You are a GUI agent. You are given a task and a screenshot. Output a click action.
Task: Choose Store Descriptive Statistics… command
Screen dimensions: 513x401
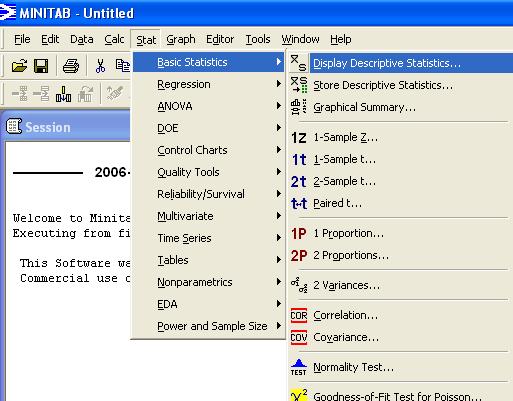[401, 85]
